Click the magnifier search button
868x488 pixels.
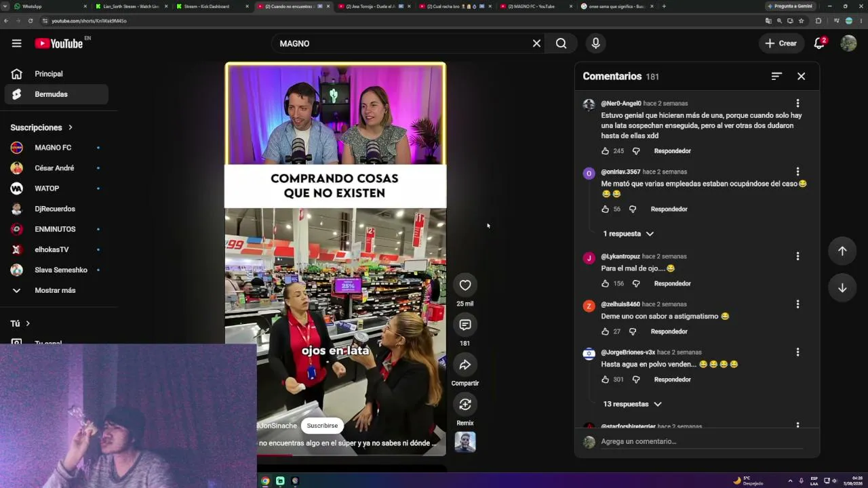[x=561, y=43]
